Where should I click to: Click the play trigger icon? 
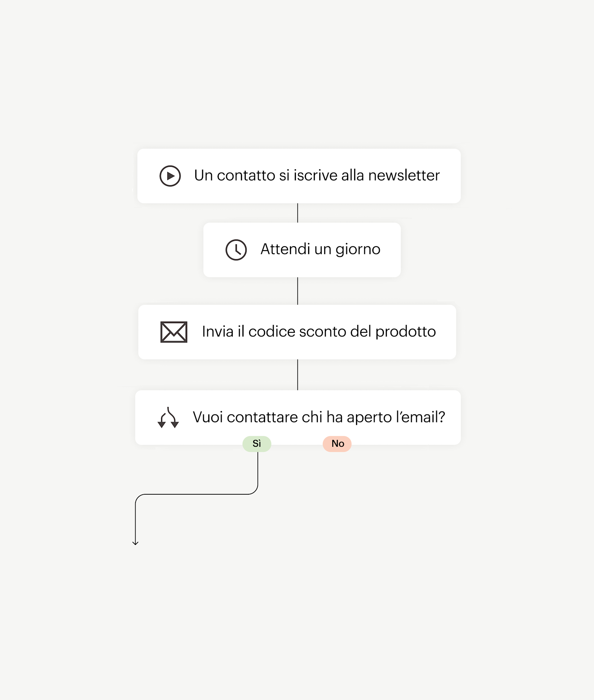click(x=170, y=176)
